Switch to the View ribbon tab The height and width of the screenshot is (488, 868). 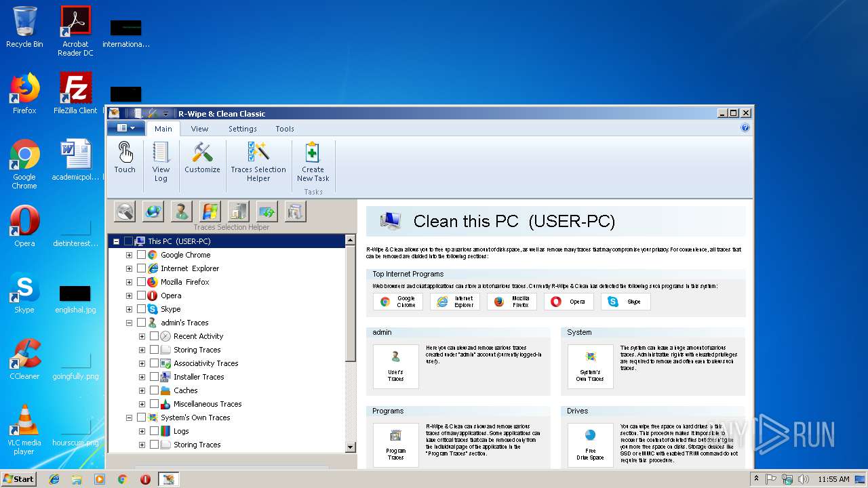(x=199, y=129)
